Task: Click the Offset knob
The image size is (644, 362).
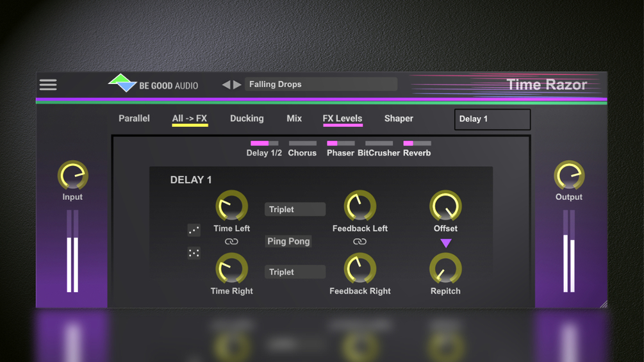Action: coord(445,206)
